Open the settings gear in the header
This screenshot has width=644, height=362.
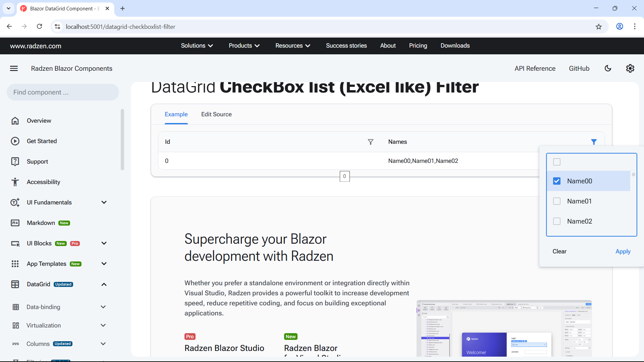(630, 68)
